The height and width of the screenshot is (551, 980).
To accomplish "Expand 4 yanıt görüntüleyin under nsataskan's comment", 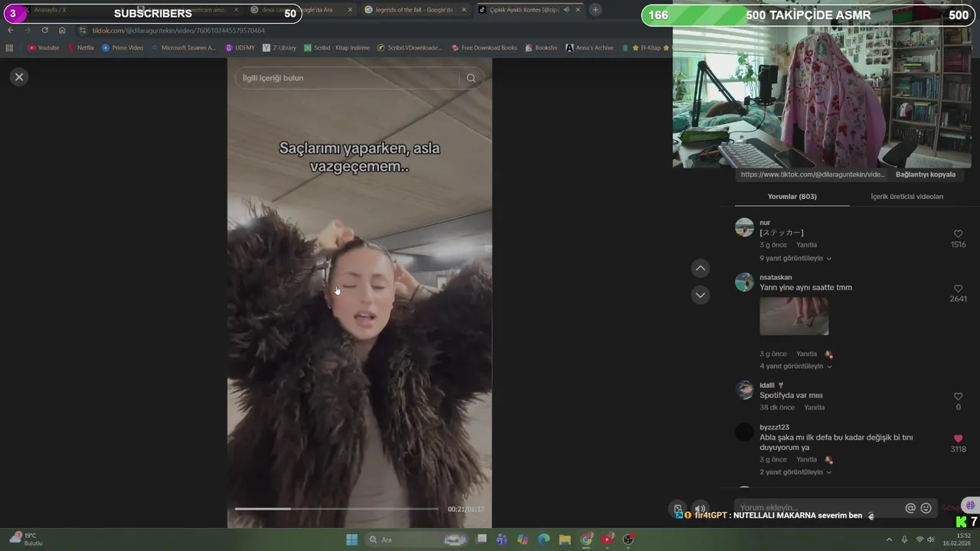I will tap(795, 367).
